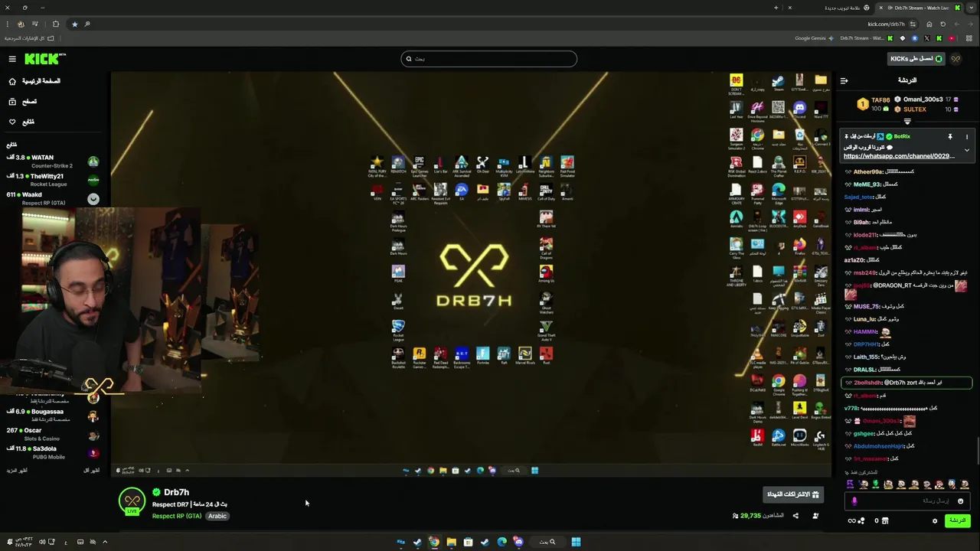Viewport: 980px width, 551px height.
Task: Click the site information icon in address bar
Action: (x=913, y=24)
